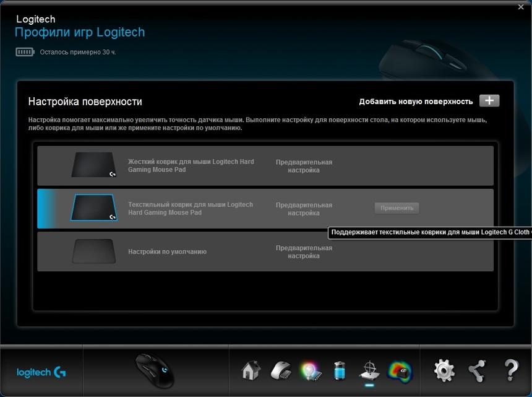The width and height of the screenshot is (532, 397).
Task: Click the hard mouse pad thumbnail
Action: pos(93,165)
